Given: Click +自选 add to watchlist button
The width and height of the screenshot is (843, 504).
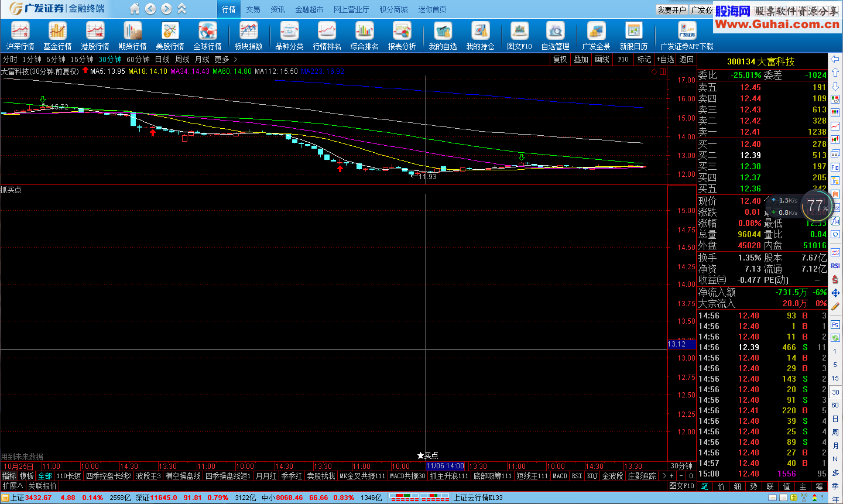Looking at the screenshot, I should pos(665,59).
